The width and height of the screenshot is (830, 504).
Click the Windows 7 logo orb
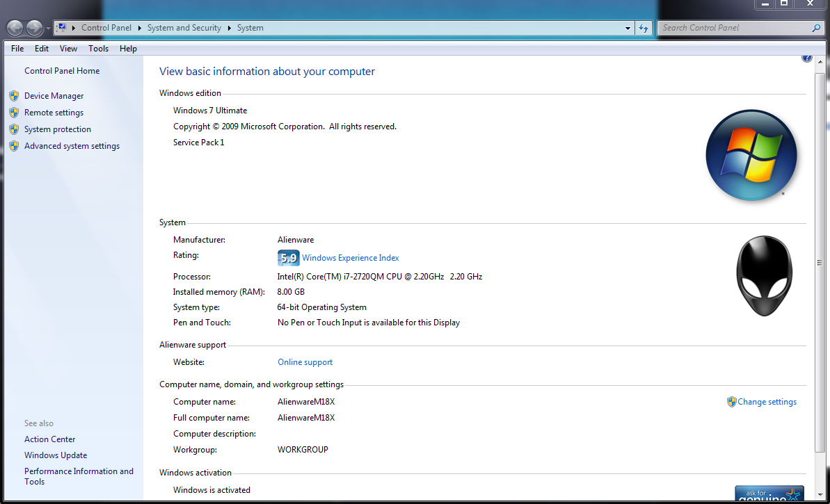pos(751,155)
